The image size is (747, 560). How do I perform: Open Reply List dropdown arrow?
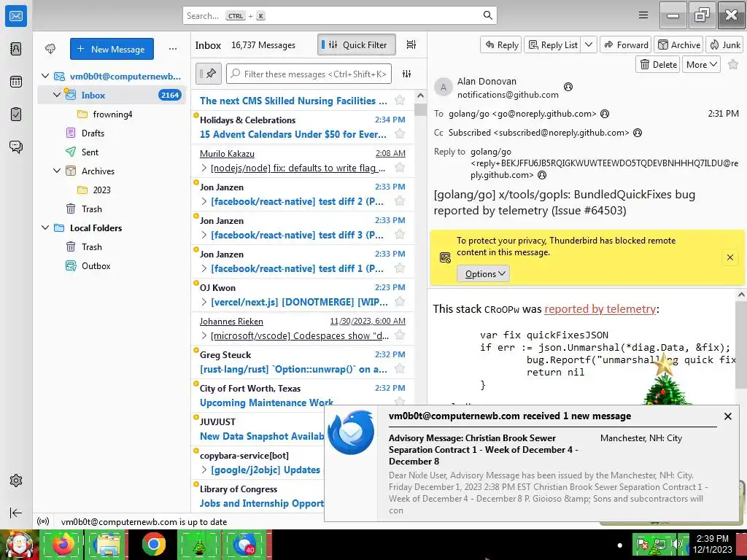(589, 44)
